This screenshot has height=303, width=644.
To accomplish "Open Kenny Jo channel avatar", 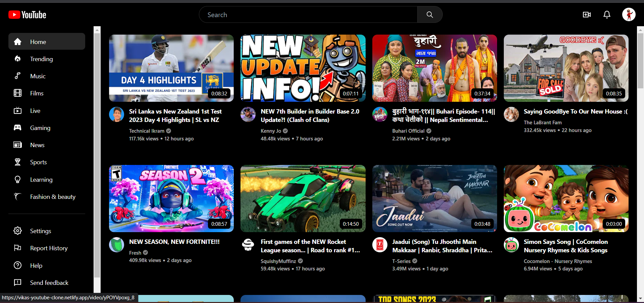I will [248, 115].
